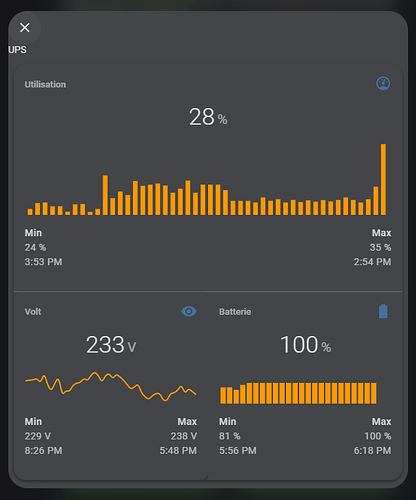Click the Batterie Min 81 % value
This screenshot has width=416, height=500.
[x=230, y=436]
